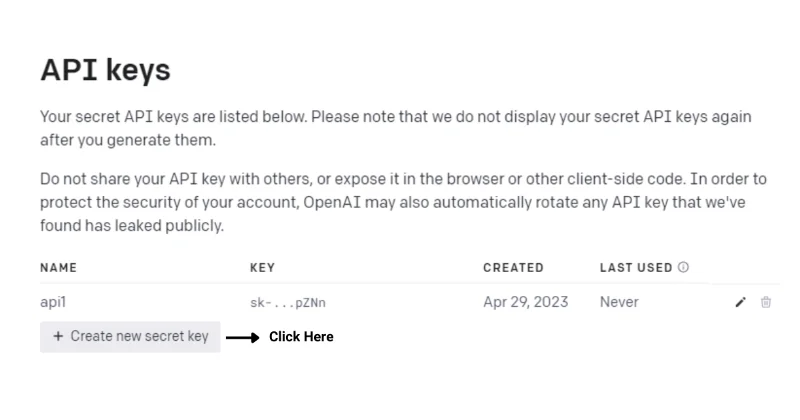This screenshot has height=420, width=800.
Task: Click the LAST USED column header
Action: click(x=636, y=268)
